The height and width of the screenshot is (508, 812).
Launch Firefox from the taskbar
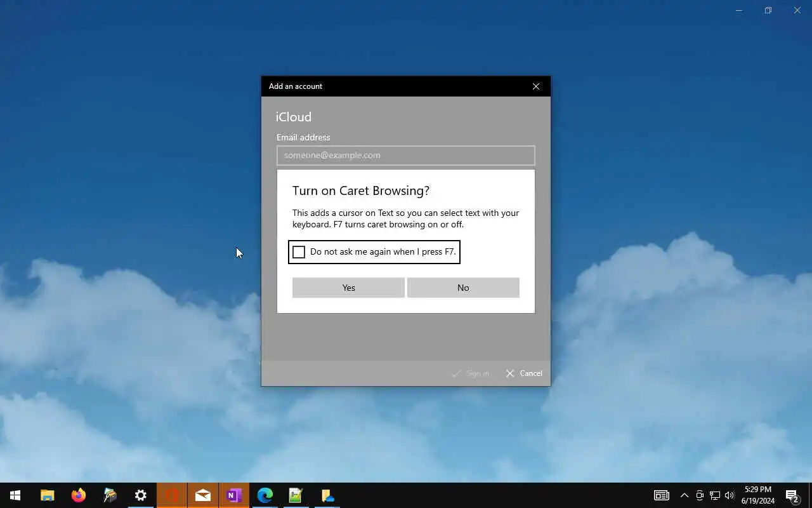click(78, 495)
